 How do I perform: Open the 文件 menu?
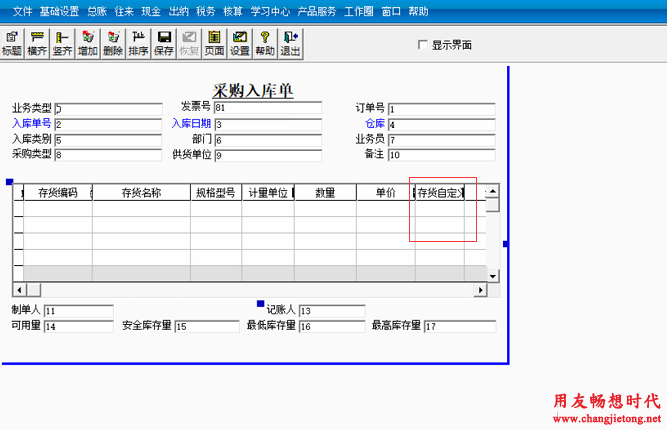pyautogui.click(x=22, y=11)
